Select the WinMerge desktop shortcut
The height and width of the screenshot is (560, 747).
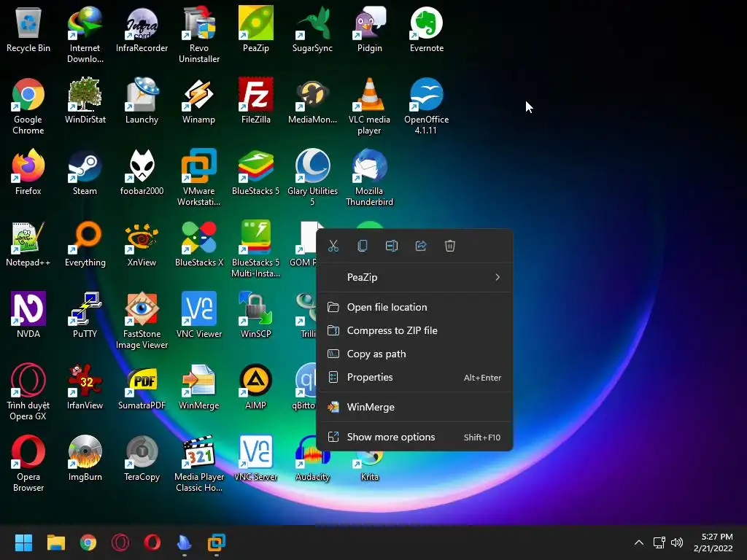[x=199, y=386]
